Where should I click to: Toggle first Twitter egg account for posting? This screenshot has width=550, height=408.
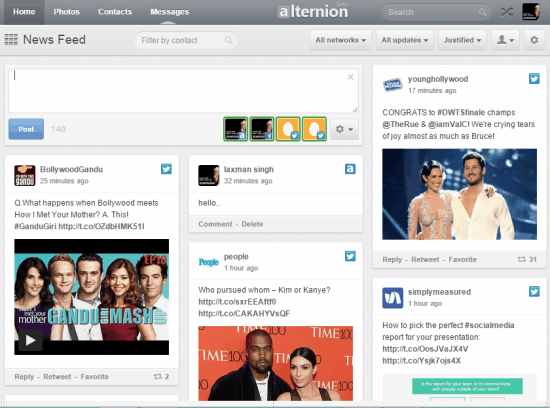coord(288,129)
